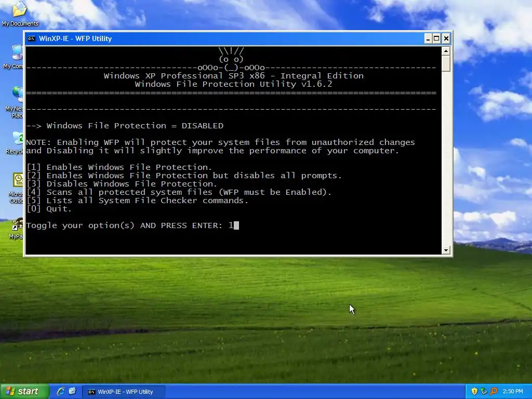The width and height of the screenshot is (532, 399).
Task: Open the security shield tray icon
Action: [474, 391]
